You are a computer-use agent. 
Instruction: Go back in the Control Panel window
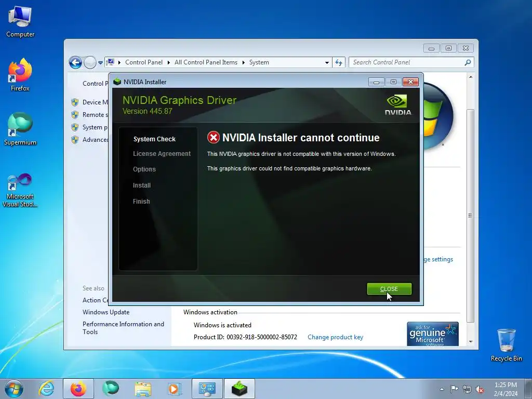(75, 62)
